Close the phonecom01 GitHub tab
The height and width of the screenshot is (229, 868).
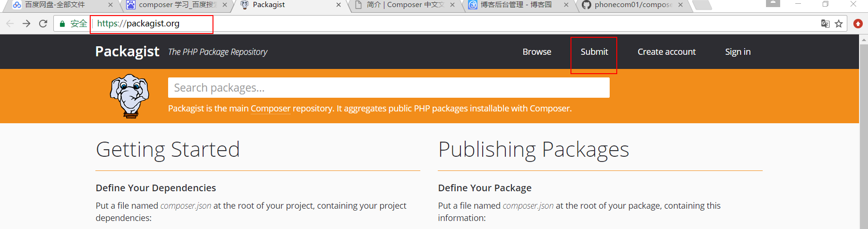coord(681,5)
